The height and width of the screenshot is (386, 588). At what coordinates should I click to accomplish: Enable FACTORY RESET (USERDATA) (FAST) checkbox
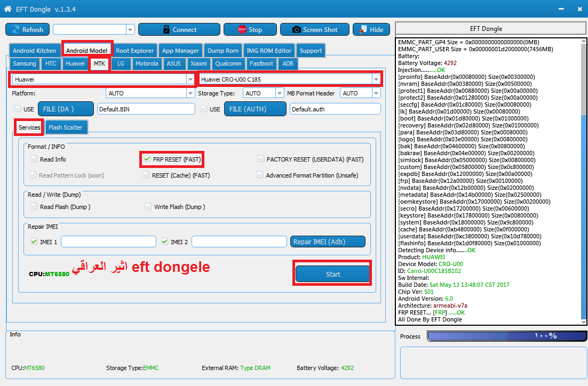click(x=260, y=159)
